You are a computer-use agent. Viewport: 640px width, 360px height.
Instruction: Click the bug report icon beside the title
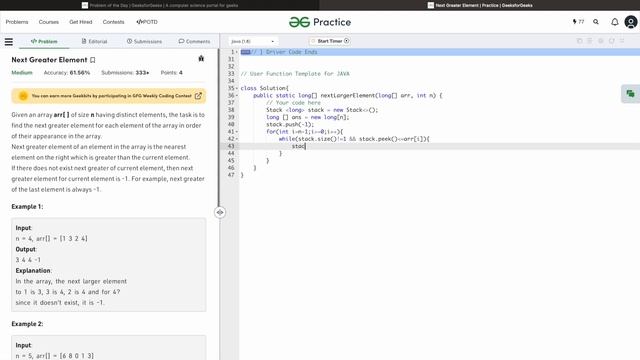point(201,59)
